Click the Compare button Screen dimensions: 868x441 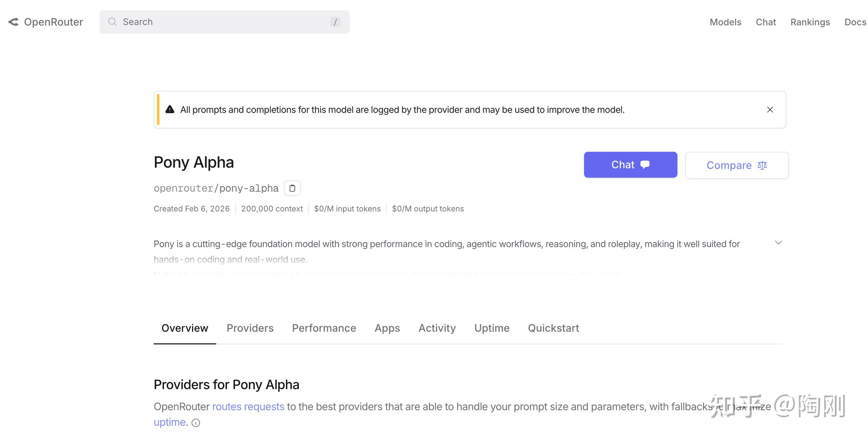pyautogui.click(x=737, y=165)
